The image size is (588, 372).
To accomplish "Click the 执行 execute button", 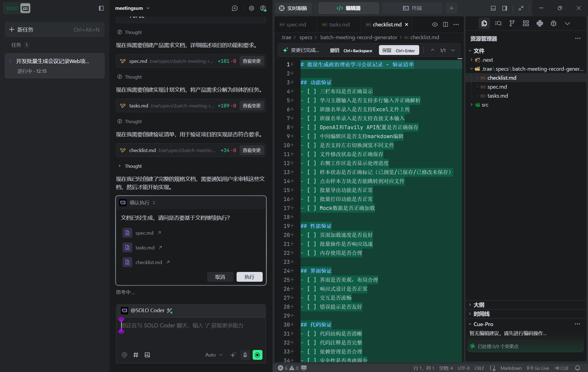I will 249,277.
